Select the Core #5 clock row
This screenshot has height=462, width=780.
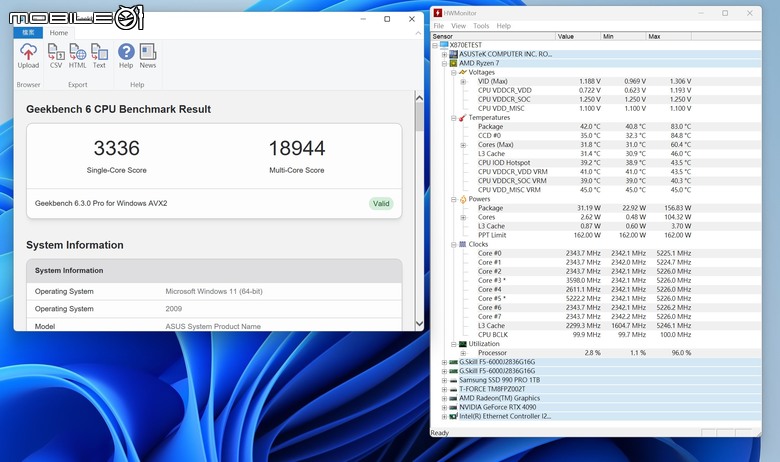(596, 298)
